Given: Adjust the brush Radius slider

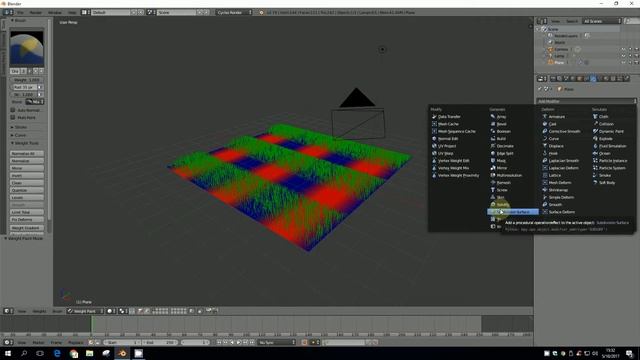Looking at the screenshot, I should click(24, 87).
